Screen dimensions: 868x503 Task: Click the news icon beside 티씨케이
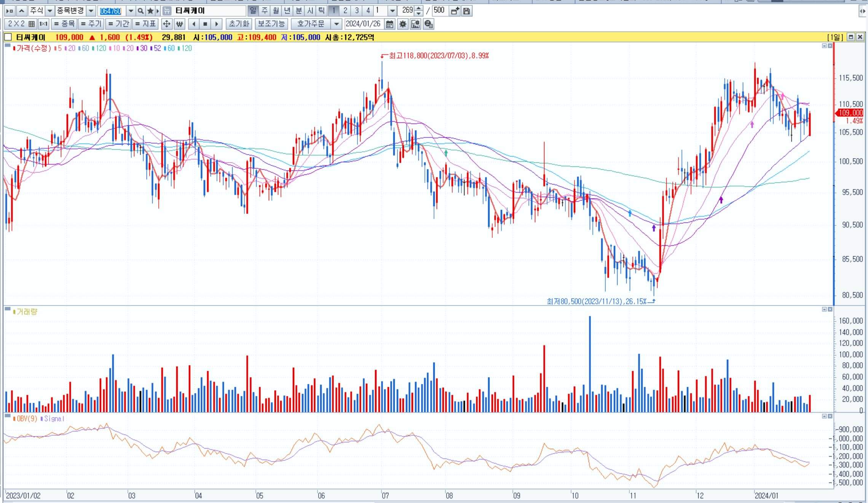click(x=166, y=11)
